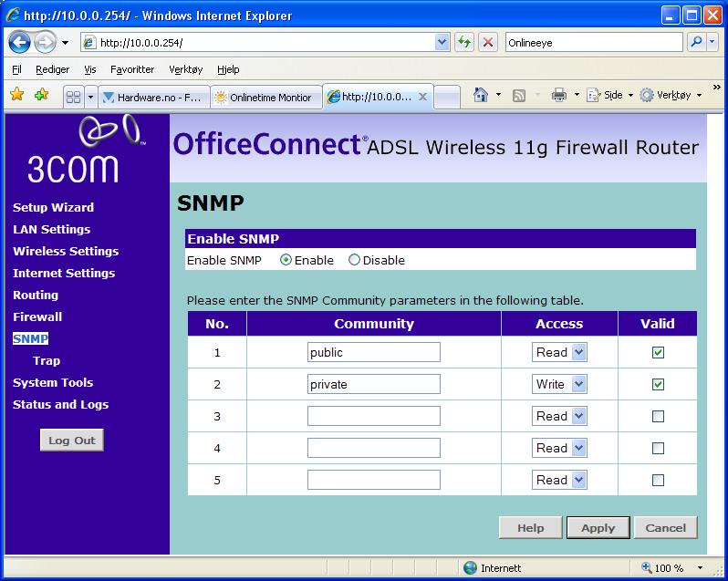The image size is (728, 581).
Task: Check the Valid box in row 3
Action: pos(658,416)
